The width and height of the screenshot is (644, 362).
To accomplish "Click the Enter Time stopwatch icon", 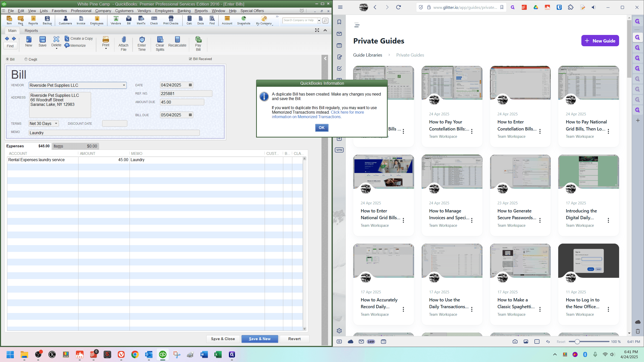I will [142, 43].
